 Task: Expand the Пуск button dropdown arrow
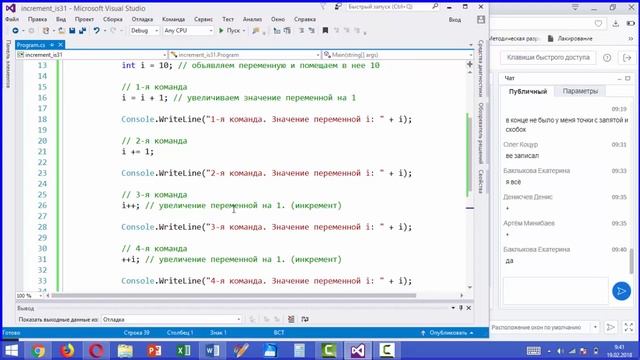pyautogui.click(x=244, y=31)
